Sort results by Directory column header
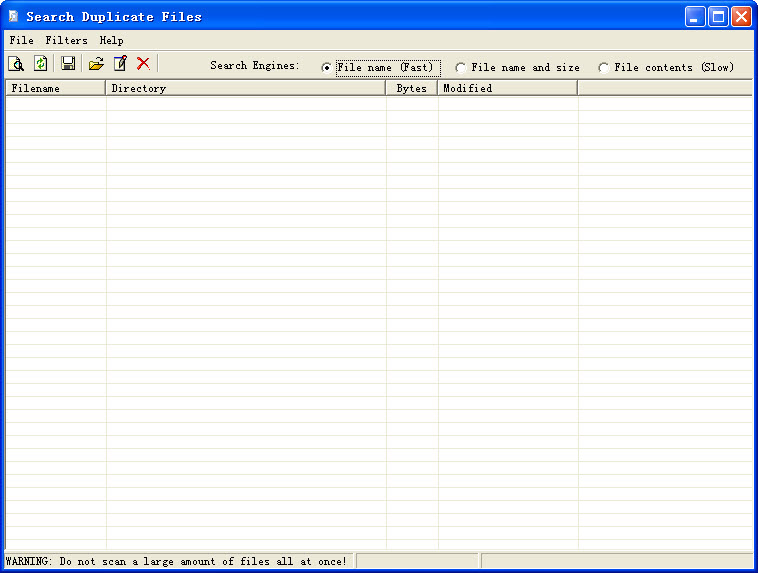The width and height of the screenshot is (758, 573). 245,88
